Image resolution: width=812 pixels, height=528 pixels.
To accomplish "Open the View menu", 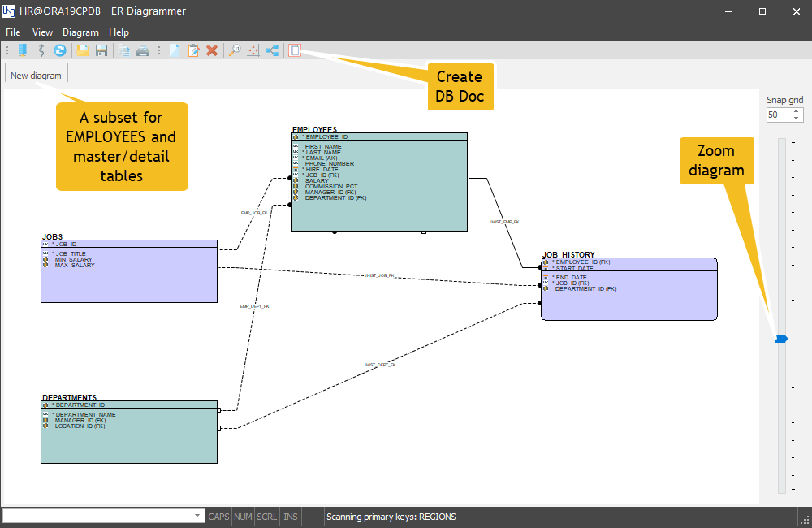I will [42, 32].
